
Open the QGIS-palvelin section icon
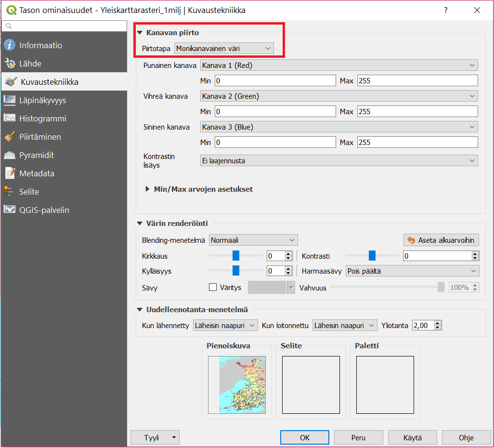[x=10, y=210]
